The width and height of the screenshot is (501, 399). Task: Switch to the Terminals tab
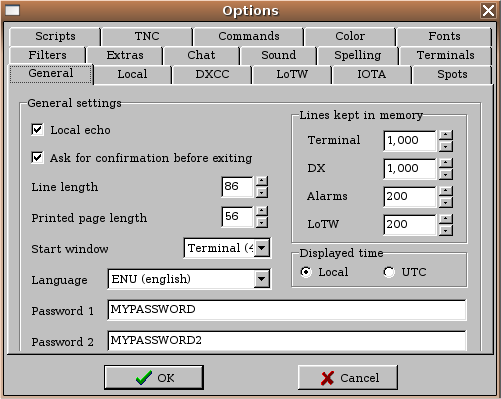445,55
